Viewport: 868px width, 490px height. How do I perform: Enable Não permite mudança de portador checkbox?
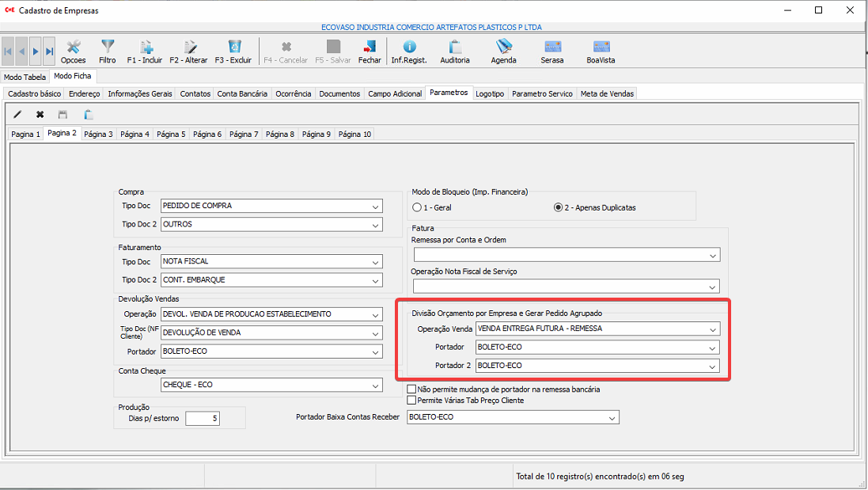[411, 389]
